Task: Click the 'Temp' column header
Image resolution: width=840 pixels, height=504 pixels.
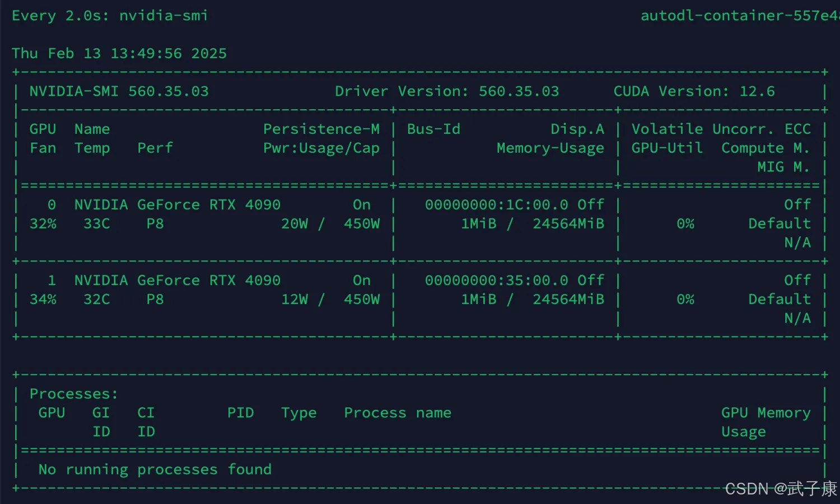Action: coord(92,148)
